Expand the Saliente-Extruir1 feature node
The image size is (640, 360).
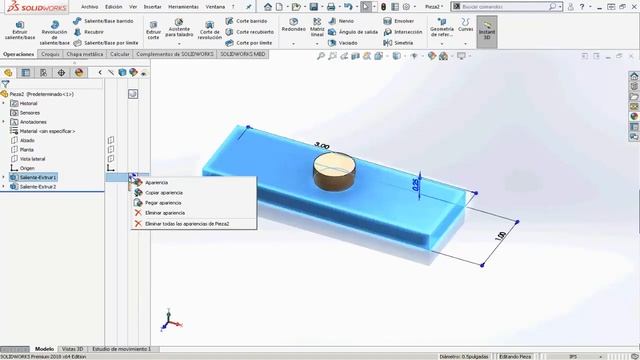(x=4, y=177)
